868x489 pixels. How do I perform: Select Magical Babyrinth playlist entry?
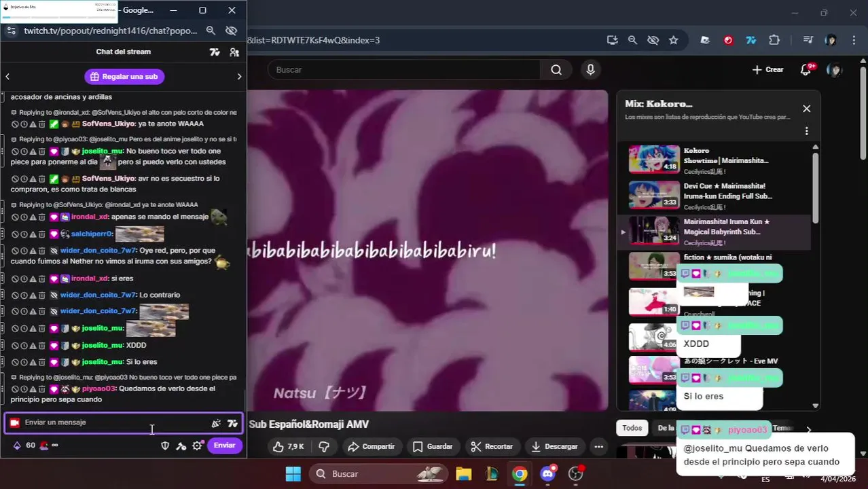pyautogui.click(x=715, y=232)
